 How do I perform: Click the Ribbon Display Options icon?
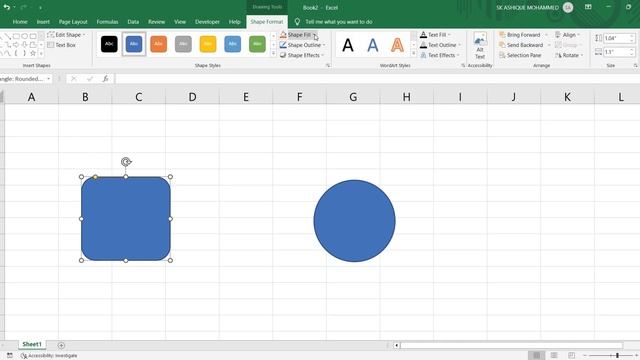click(x=588, y=7)
